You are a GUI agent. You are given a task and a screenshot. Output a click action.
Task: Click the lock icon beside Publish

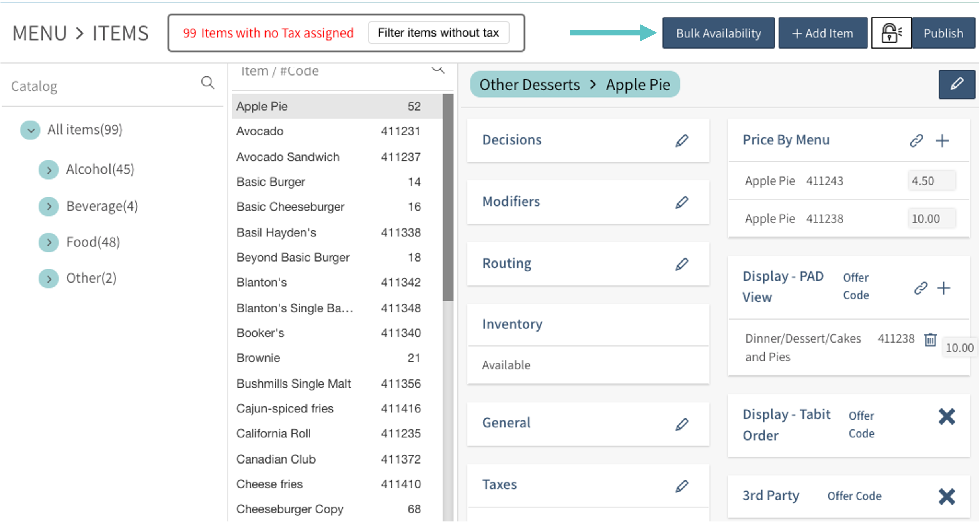pyautogui.click(x=891, y=33)
